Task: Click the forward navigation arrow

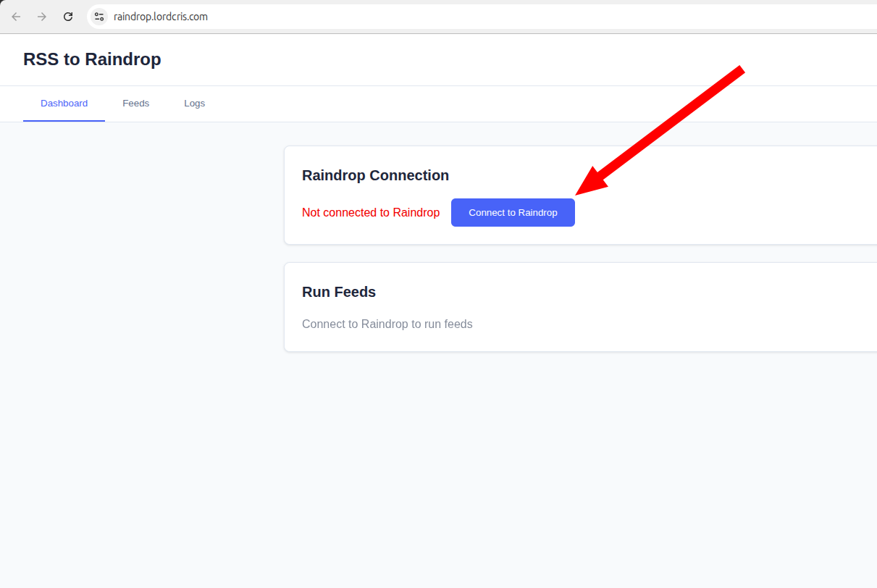Action: tap(41, 16)
